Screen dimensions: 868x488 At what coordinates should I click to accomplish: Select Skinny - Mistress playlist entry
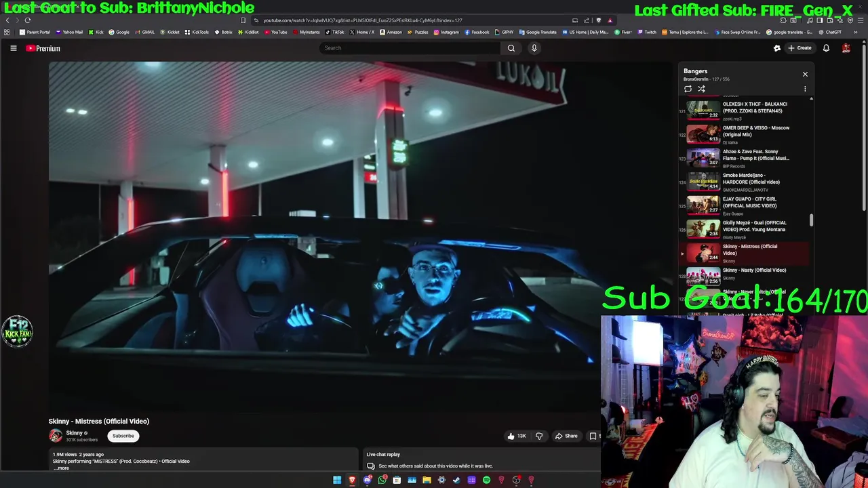744,253
